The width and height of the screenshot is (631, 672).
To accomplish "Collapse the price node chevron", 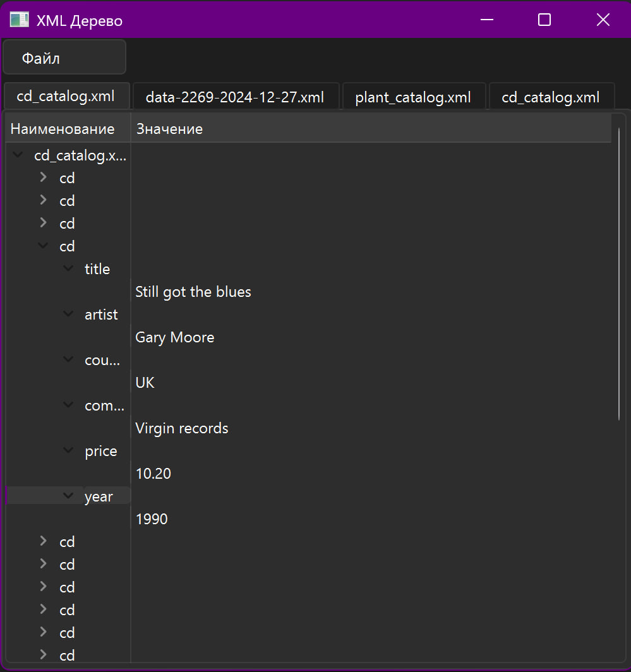I will click(x=68, y=450).
